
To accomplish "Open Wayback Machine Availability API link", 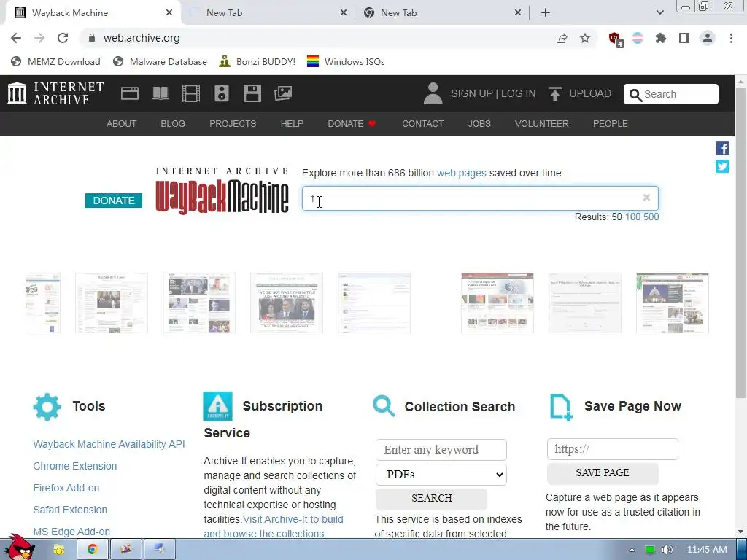I will [109, 444].
